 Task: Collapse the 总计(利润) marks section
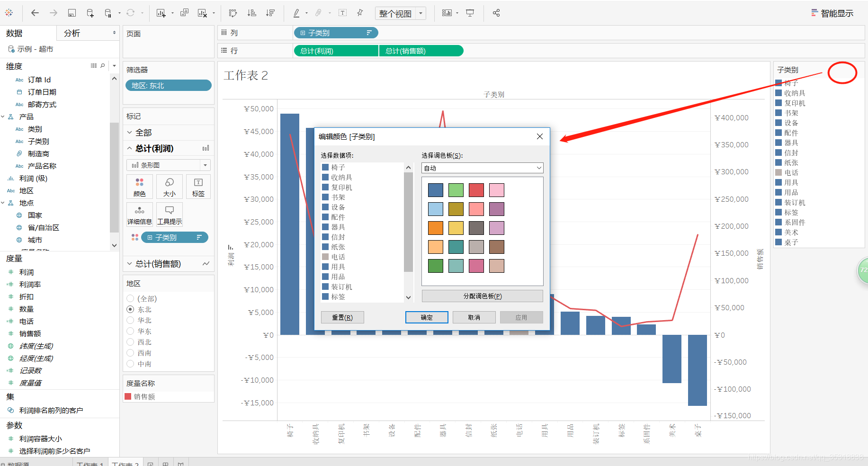130,148
